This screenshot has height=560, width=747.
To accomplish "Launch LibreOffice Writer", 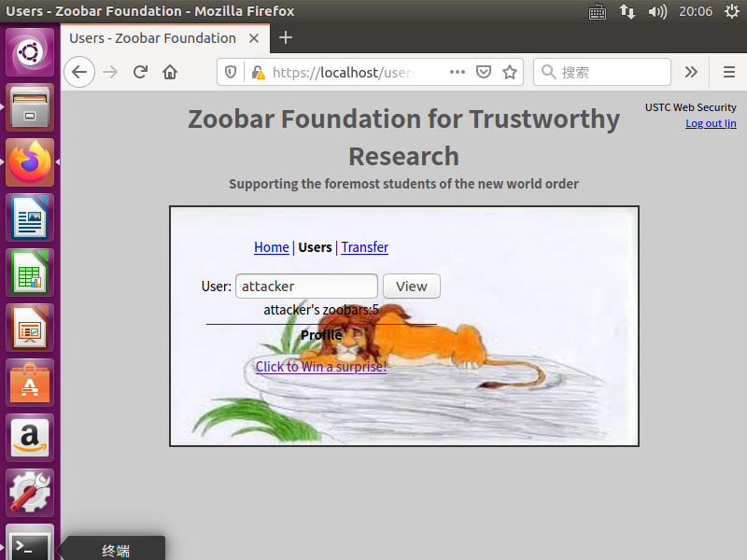I will coord(30,217).
